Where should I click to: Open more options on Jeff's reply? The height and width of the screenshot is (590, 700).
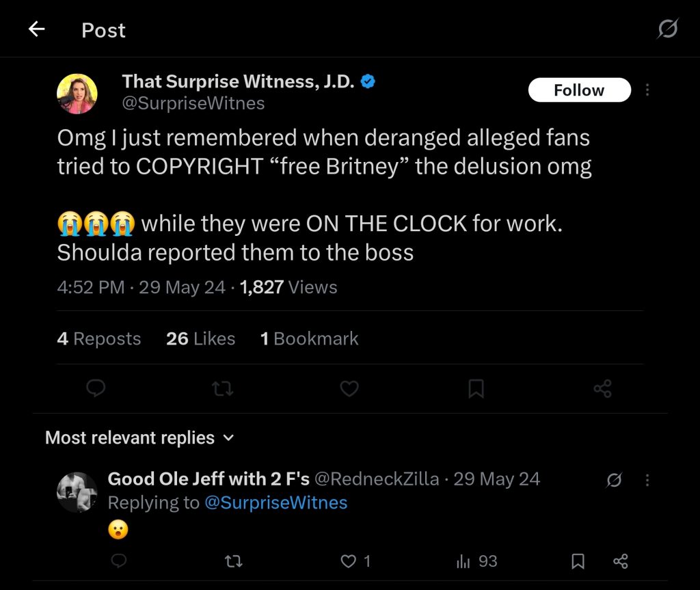(647, 479)
